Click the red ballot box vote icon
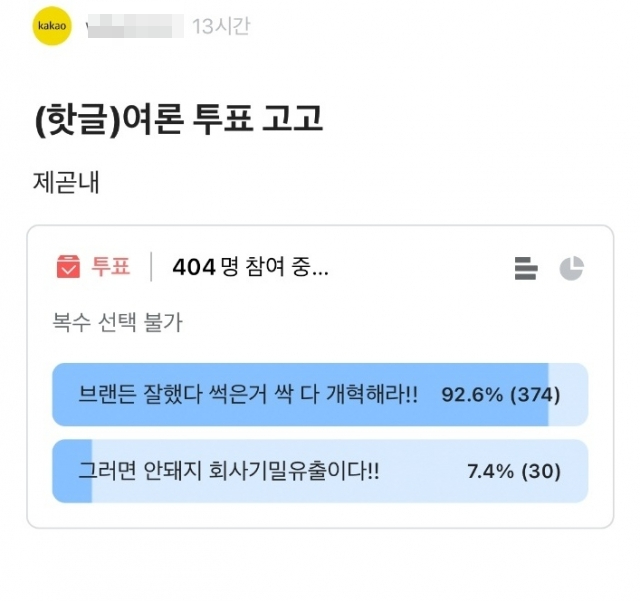Image resolution: width=640 pixels, height=601 pixels. tap(68, 267)
